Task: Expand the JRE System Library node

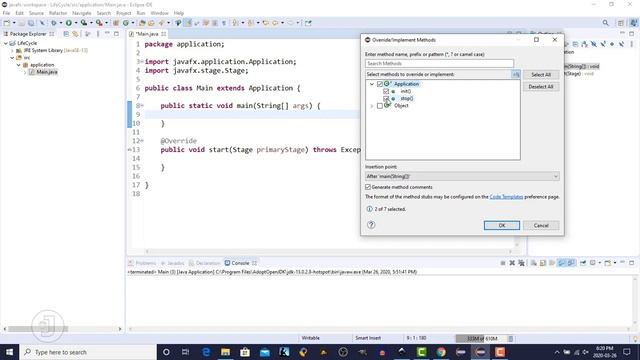Action: click(12, 50)
